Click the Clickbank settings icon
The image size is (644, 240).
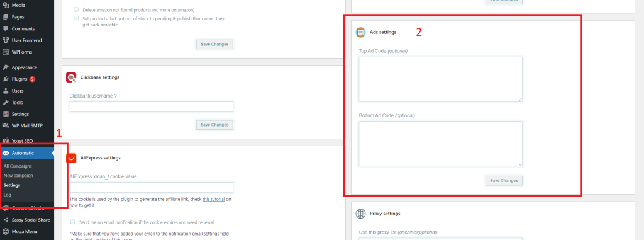point(72,77)
